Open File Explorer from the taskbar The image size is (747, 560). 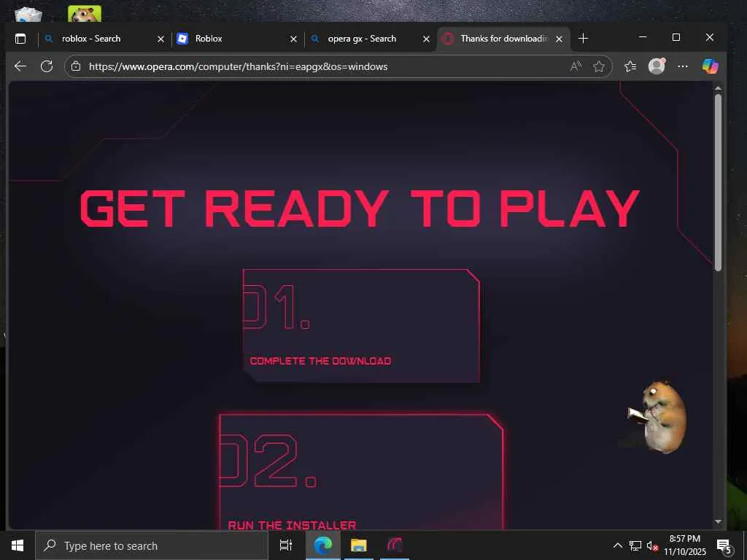click(359, 545)
